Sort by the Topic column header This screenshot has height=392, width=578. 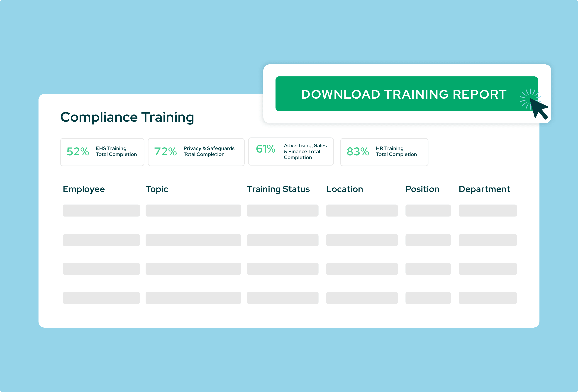(157, 189)
